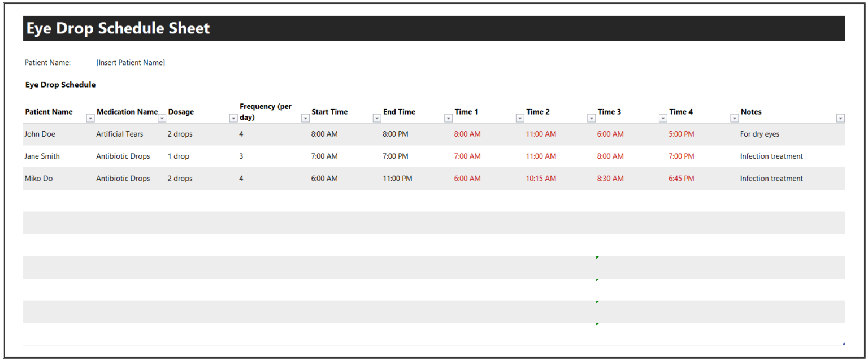This screenshot has height=361, width=868.
Task: Click the Start Time filter arrow
Action: 377,118
